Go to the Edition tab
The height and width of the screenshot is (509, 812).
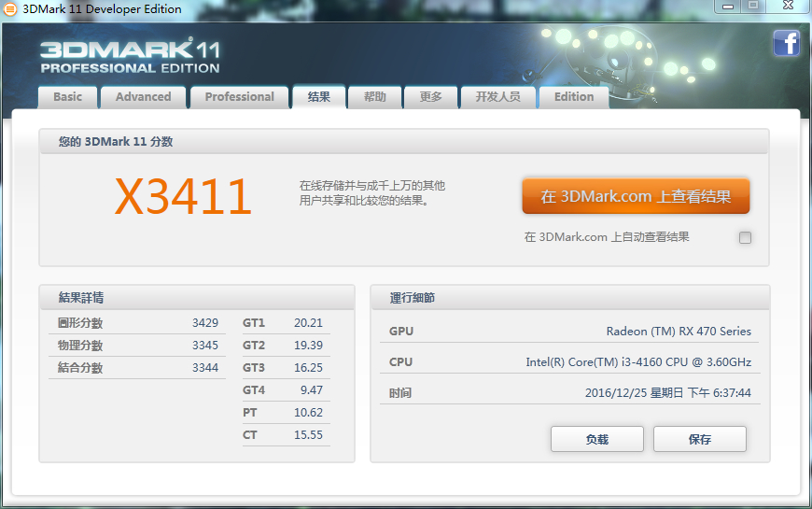pos(574,97)
